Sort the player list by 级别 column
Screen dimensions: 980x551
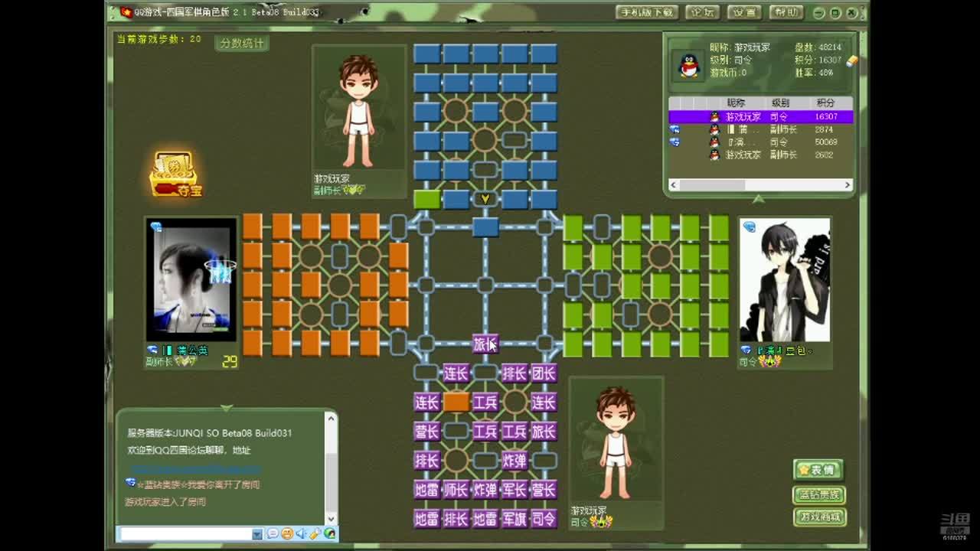click(780, 103)
